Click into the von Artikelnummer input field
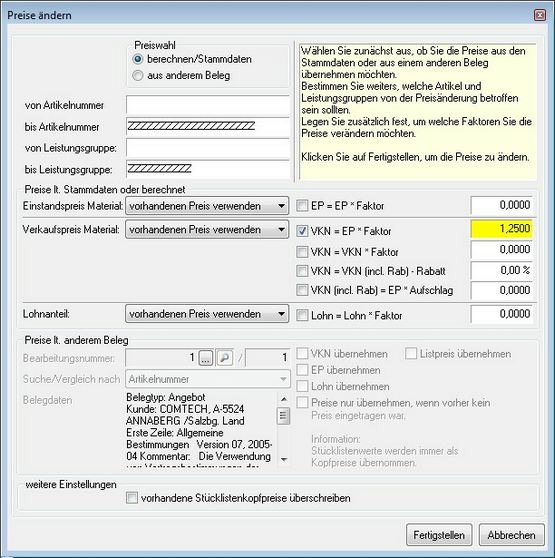The width and height of the screenshot is (555, 558). pyautogui.click(x=208, y=105)
